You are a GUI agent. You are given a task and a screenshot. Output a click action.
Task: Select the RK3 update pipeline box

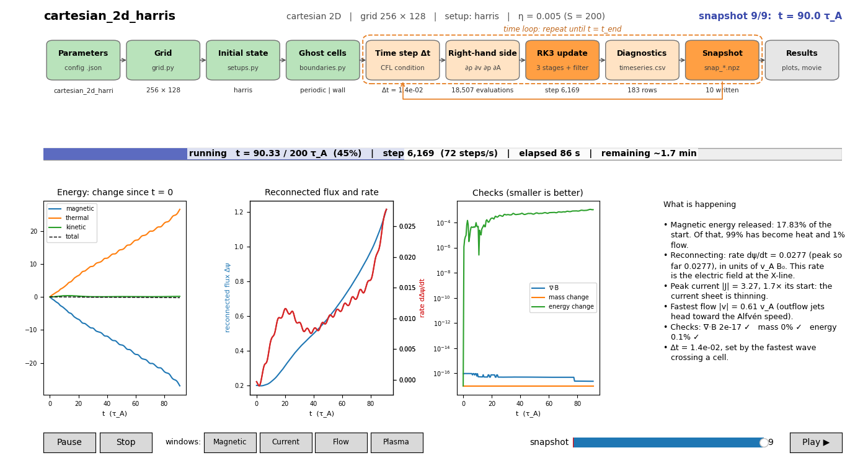click(562, 60)
